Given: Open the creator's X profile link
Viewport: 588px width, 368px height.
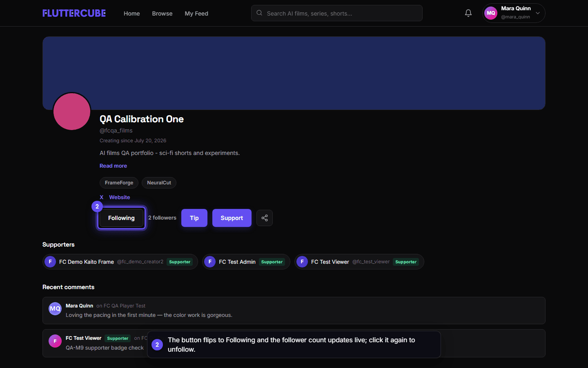Looking at the screenshot, I should [x=102, y=197].
